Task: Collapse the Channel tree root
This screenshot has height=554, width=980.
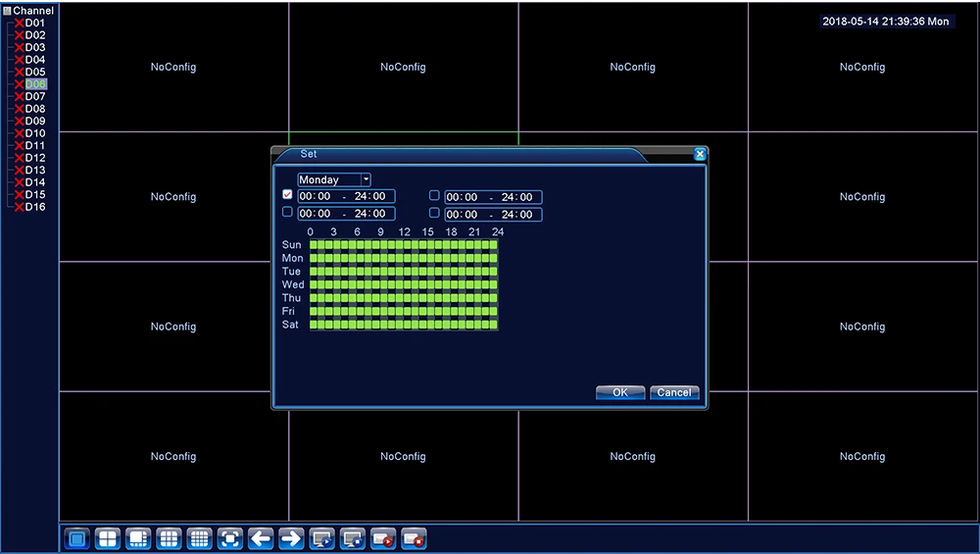Action: 7,11
